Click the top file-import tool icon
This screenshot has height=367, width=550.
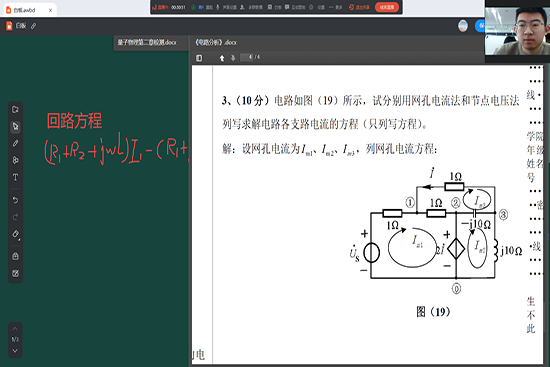coord(15,110)
